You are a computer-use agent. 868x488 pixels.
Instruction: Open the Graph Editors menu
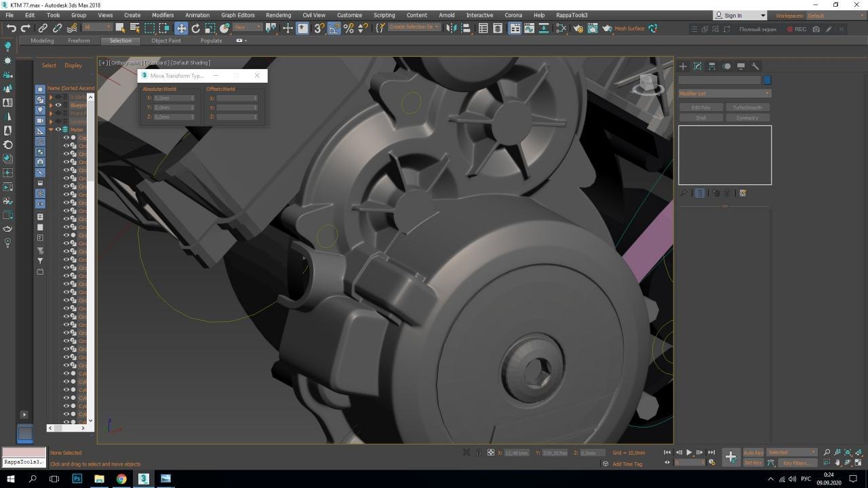(x=238, y=15)
